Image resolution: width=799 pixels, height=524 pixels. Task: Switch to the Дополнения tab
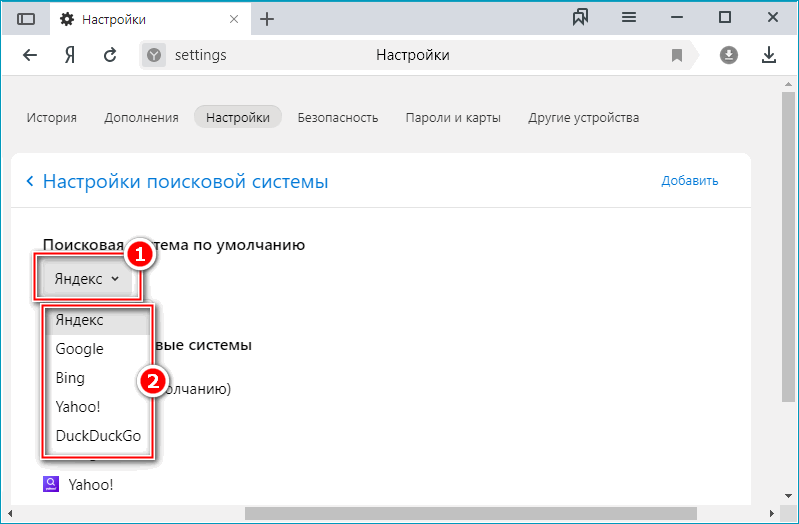(x=141, y=118)
